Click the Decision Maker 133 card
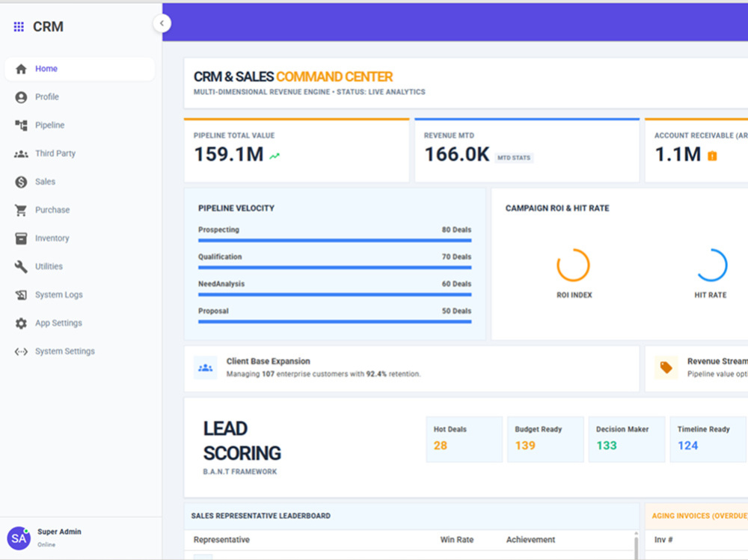 click(x=627, y=440)
